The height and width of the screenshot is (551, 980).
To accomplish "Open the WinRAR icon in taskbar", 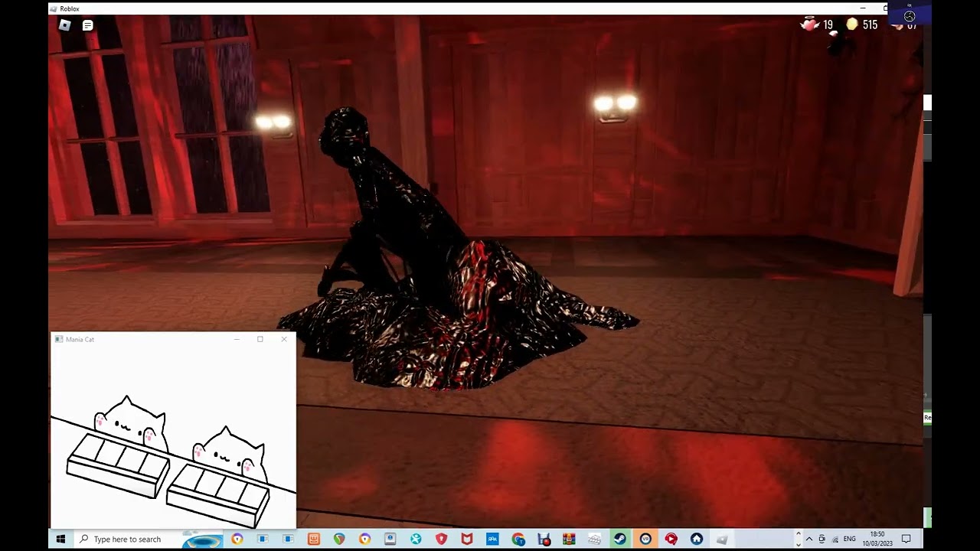I will click(569, 539).
